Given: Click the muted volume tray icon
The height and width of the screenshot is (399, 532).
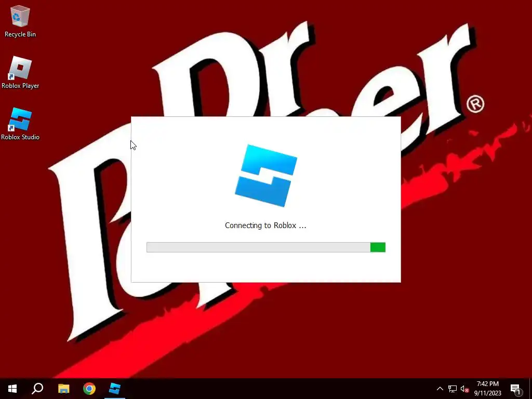Looking at the screenshot, I should tap(465, 389).
